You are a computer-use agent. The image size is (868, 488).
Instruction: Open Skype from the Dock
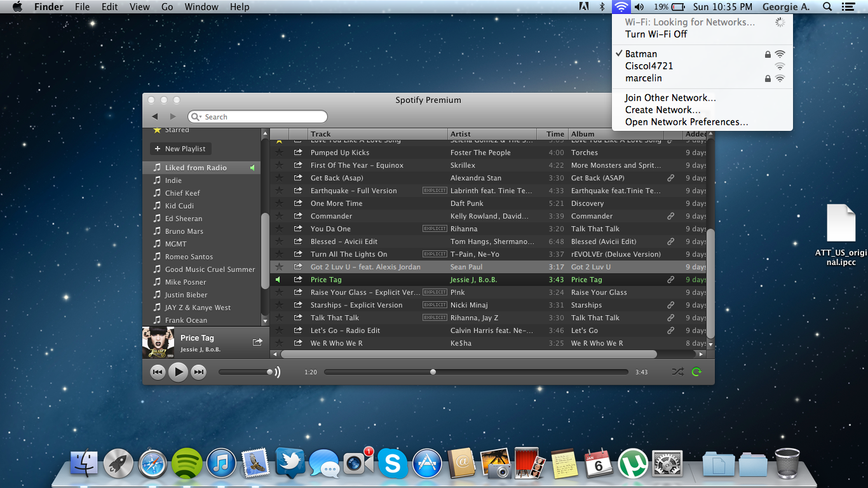pyautogui.click(x=393, y=463)
